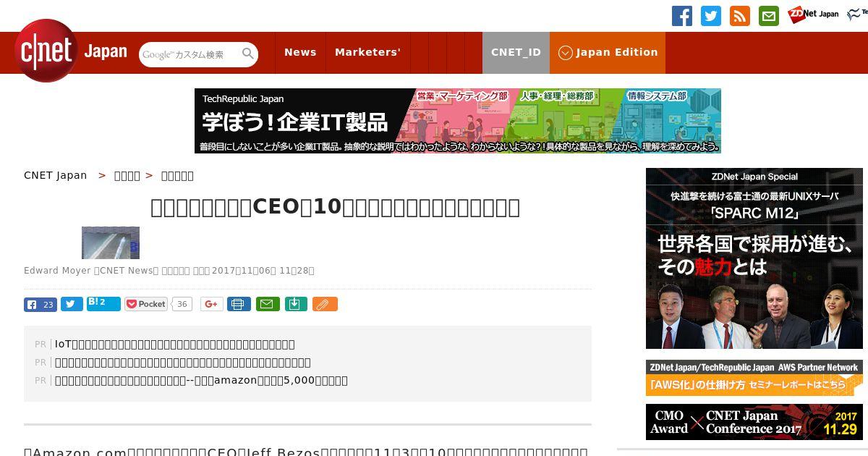Print the article using printer icon
The height and width of the screenshot is (456, 868).
point(239,304)
